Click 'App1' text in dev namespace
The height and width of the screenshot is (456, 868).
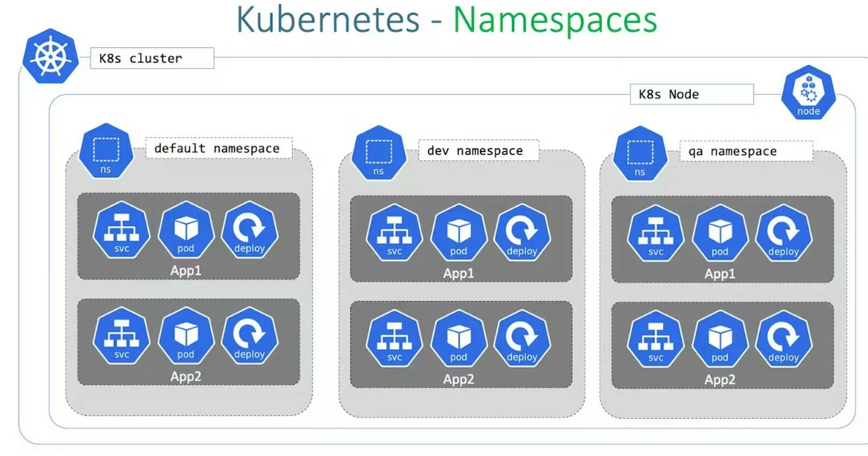click(x=458, y=273)
